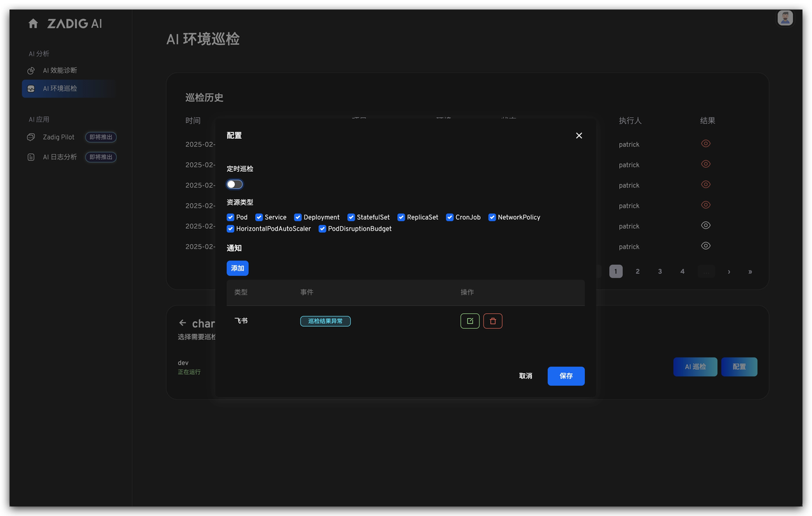
Task: Edit the 飞书 notification via the green pencil icon
Action: point(469,321)
